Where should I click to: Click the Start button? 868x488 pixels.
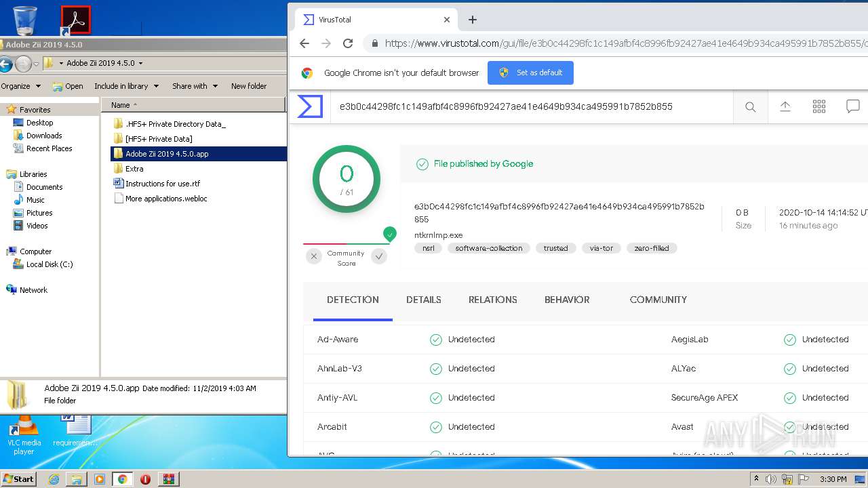pos(18,479)
